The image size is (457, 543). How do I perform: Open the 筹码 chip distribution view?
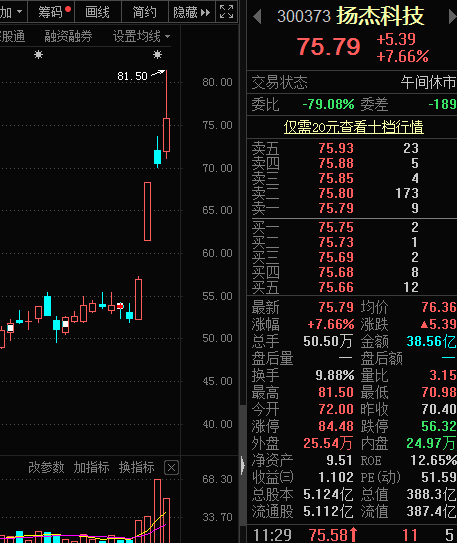point(52,12)
